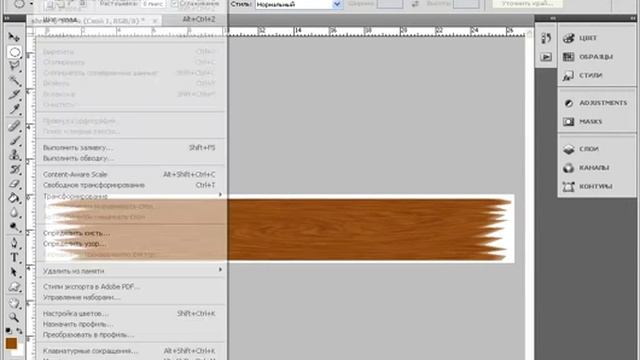Screen dimensions: 640x360
Task: Close the open document tab
Action: [155, 20]
